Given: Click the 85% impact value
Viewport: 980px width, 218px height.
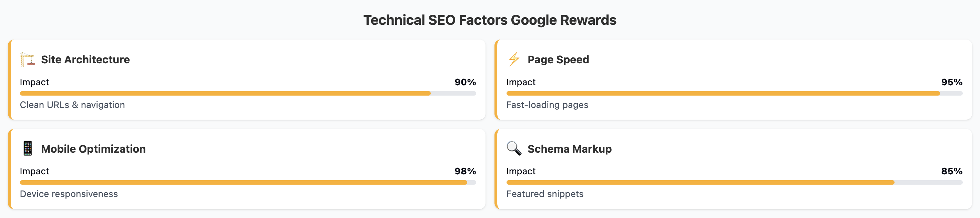Looking at the screenshot, I should [x=951, y=171].
